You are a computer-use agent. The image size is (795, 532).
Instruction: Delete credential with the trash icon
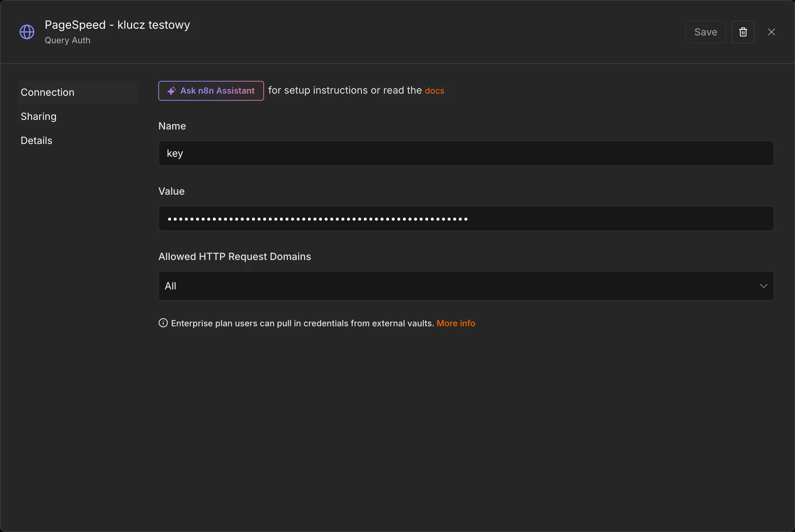click(743, 32)
